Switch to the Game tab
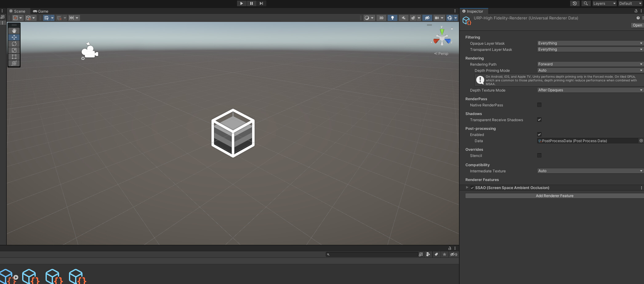This screenshot has height=284, width=644. click(x=40, y=11)
